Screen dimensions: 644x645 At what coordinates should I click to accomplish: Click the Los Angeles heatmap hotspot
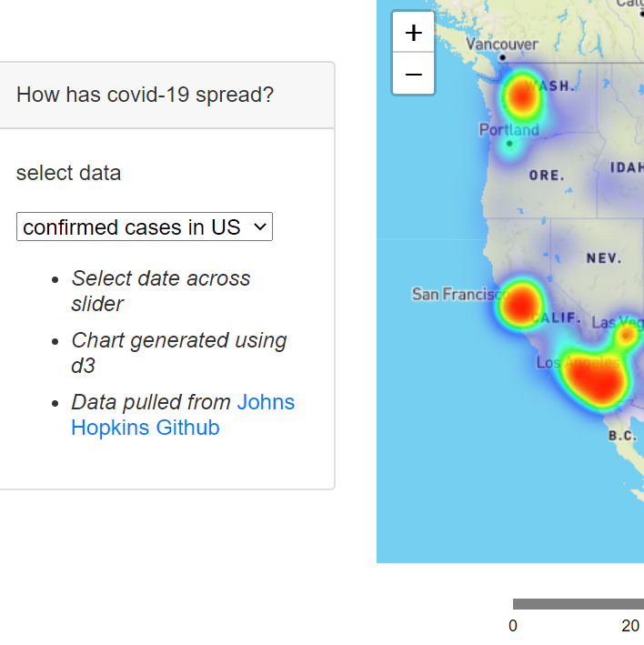pyautogui.click(x=595, y=380)
